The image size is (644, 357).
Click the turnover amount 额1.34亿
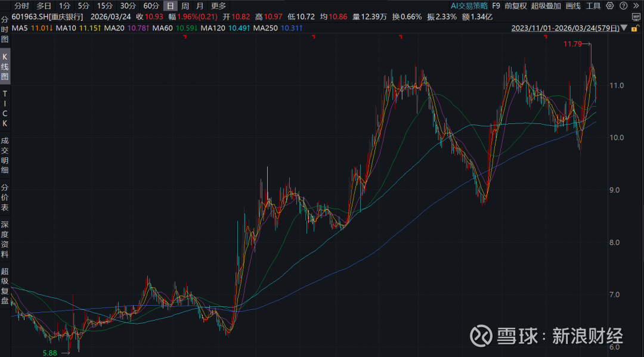(477, 17)
